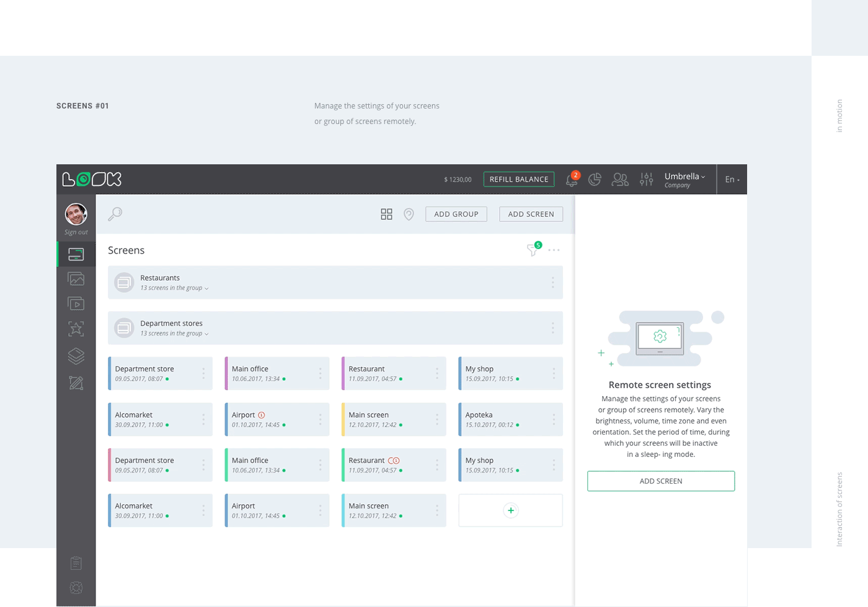
Task: Open the media gallery sidebar icon
Action: (x=76, y=279)
